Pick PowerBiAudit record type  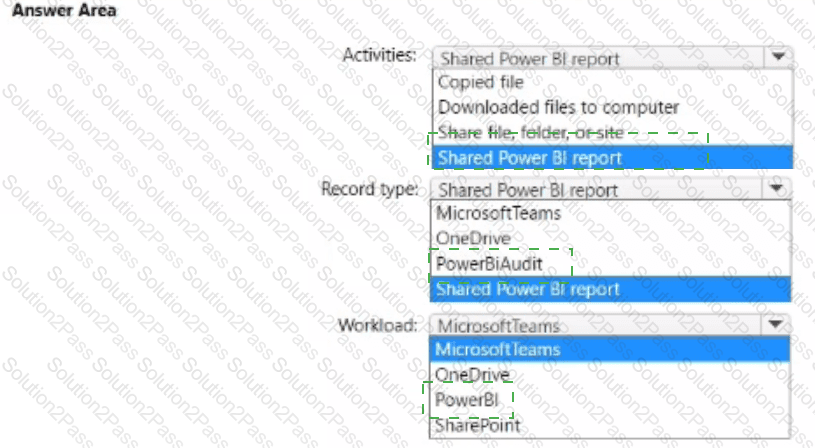tap(610, 264)
